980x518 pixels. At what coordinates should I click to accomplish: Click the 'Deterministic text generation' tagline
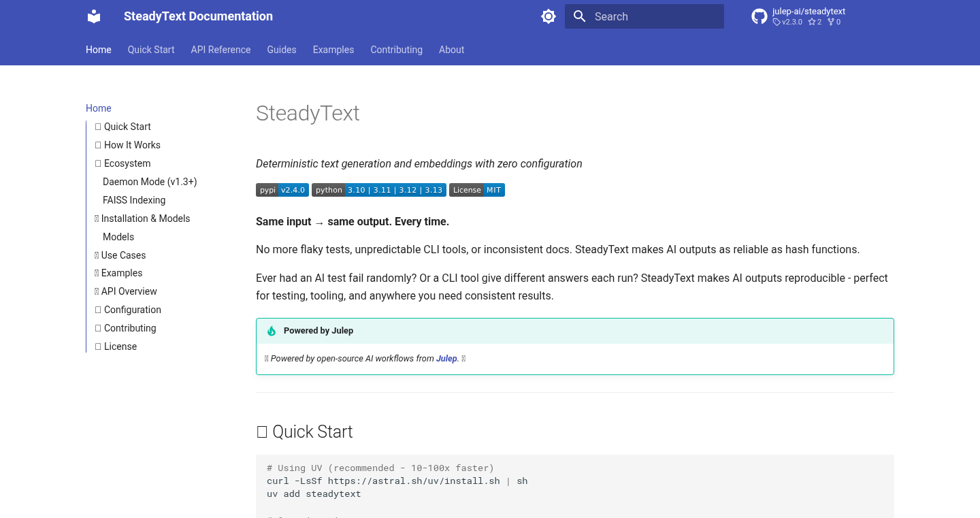tap(419, 164)
